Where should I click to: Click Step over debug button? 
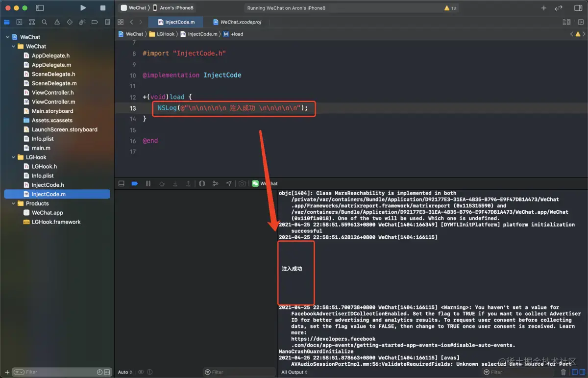(x=162, y=183)
